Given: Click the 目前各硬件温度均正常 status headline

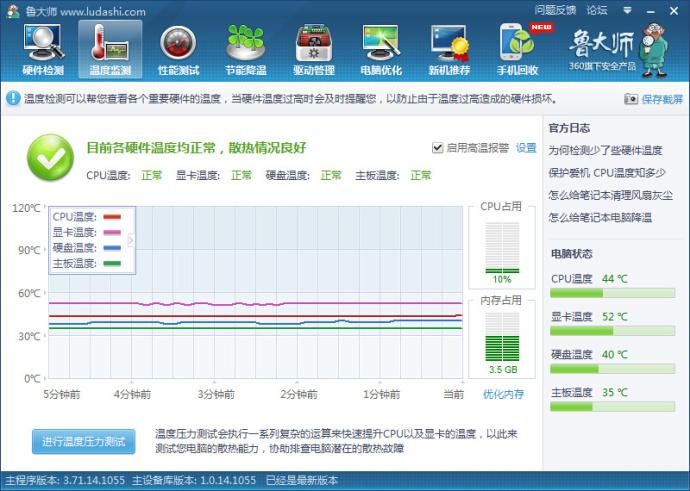Looking at the screenshot, I should click(196, 147).
